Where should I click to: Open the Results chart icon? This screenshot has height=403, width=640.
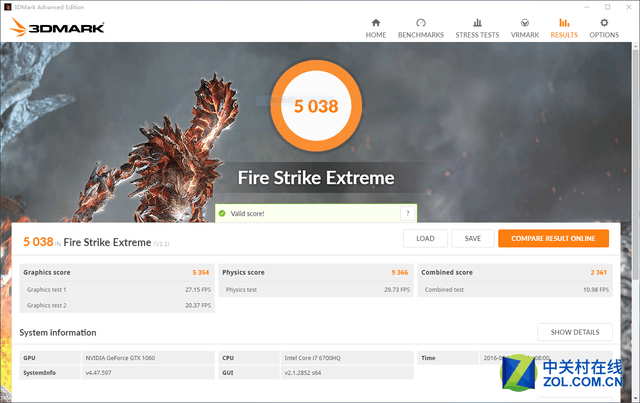(x=564, y=23)
